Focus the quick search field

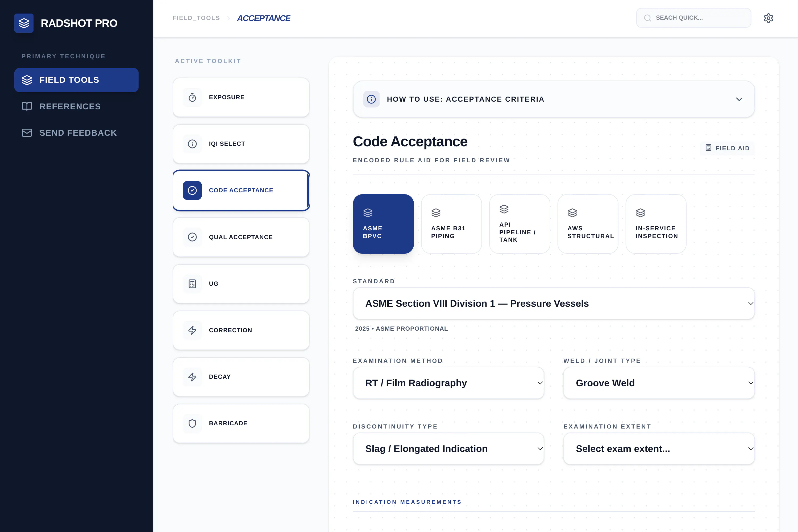tap(693, 18)
